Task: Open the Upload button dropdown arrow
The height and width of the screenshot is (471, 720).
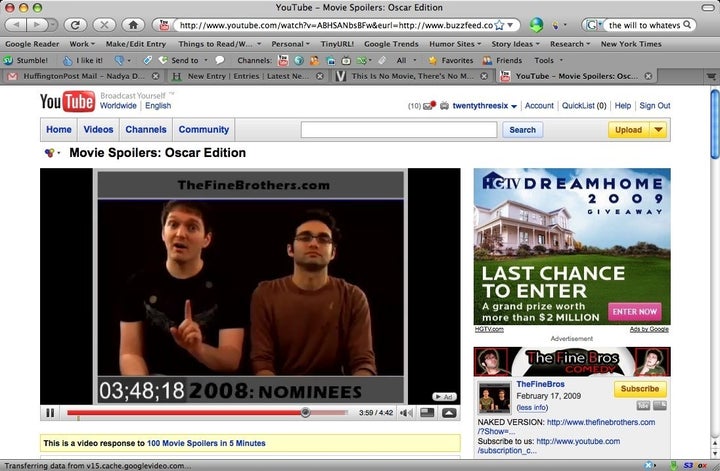Action: pos(658,130)
